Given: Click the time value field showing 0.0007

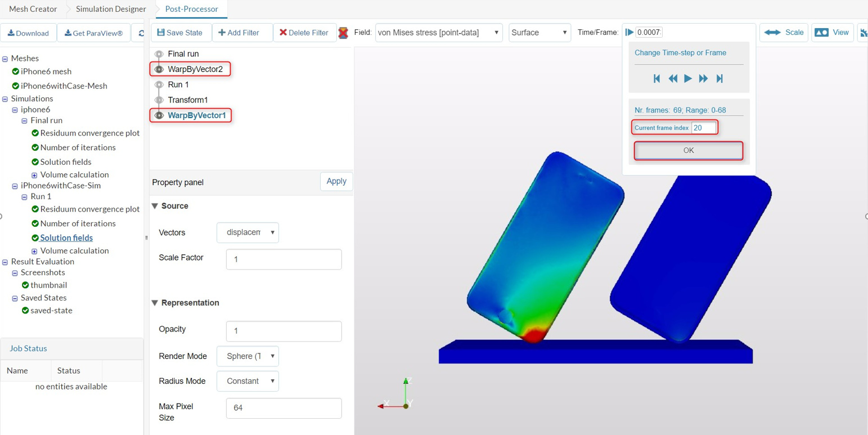Looking at the screenshot, I should click(649, 32).
